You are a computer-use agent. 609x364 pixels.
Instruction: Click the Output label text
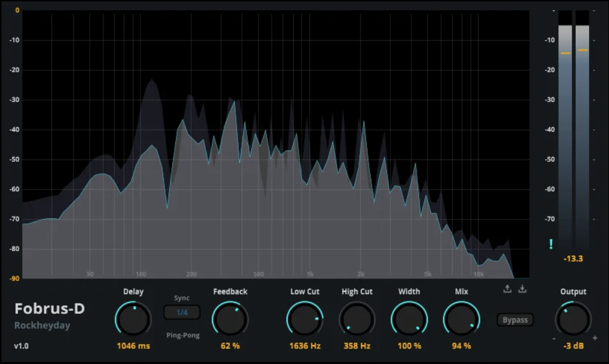[x=573, y=291]
